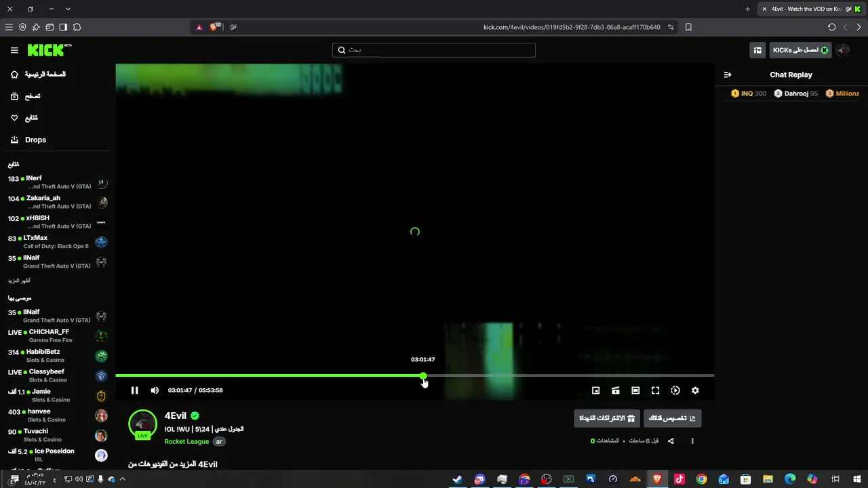Toggle theater mode in player
Screen dimensions: 868x488
pyautogui.click(x=635, y=390)
